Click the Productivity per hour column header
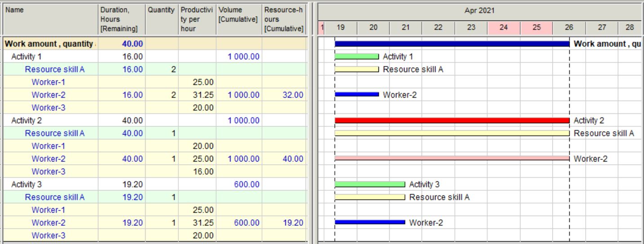Viewport: 644px width, 244px height. (x=197, y=19)
